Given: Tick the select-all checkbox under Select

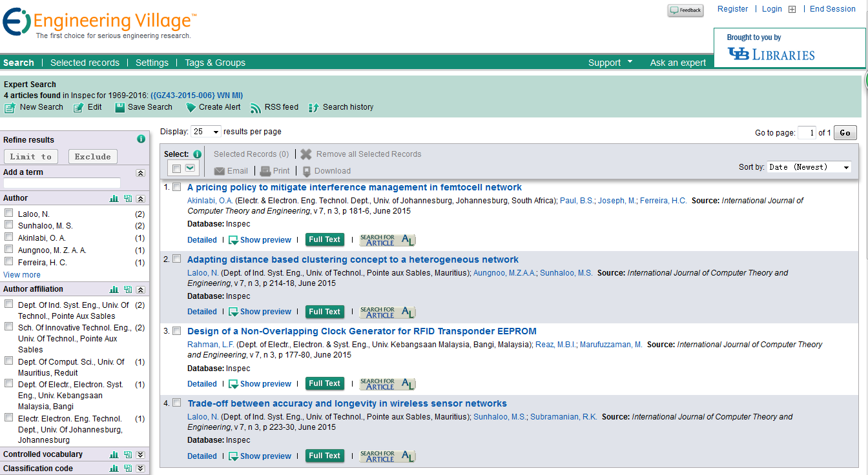Looking at the screenshot, I should click(x=176, y=168).
